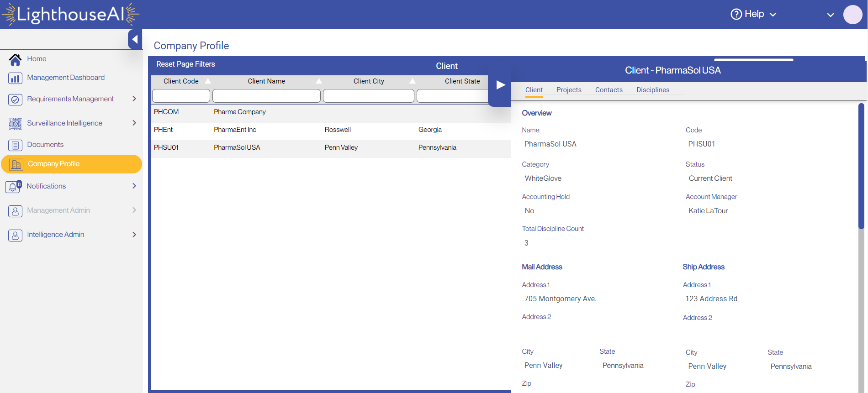Toggle the detail panel with the play arrow
This screenshot has height=393, width=868.
tap(501, 85)
